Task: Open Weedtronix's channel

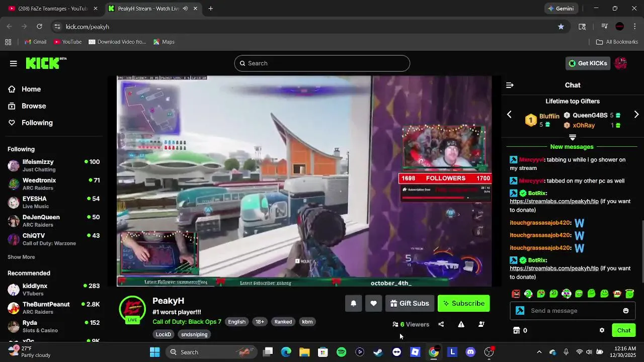Action: point(54,184)
